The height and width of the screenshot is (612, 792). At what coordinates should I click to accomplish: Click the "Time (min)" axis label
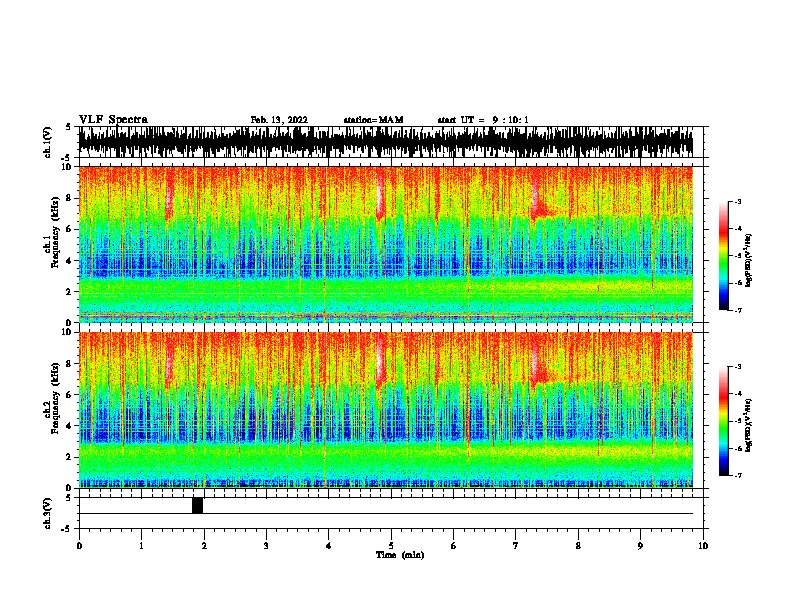pyautogui.click(x=400, y=555)
